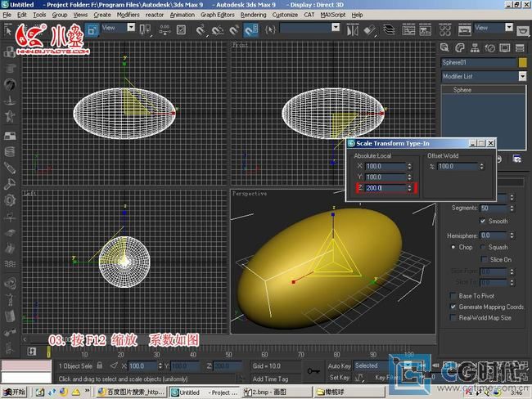This screenshot has width=532, height=399.
Task: Switch to the Display command panel
Action: (504, 47)
